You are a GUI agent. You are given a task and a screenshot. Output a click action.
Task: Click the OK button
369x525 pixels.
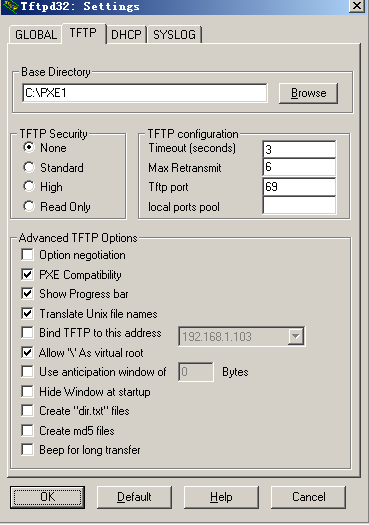coord(47,497)
